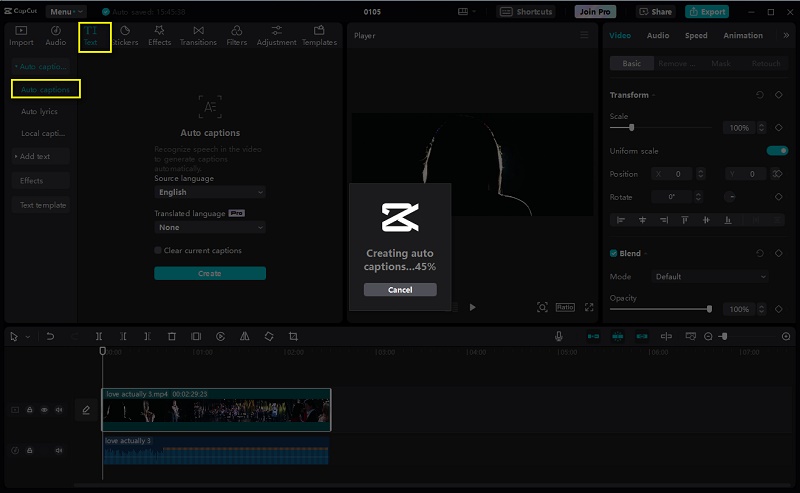Toggle the Blend checkbox

coord(613,253)
